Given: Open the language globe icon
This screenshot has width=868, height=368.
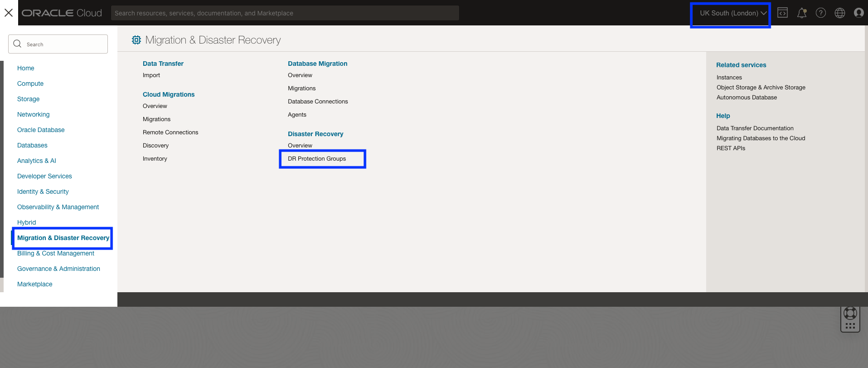Looking at the screenshot, I should [x=840, y=13].
